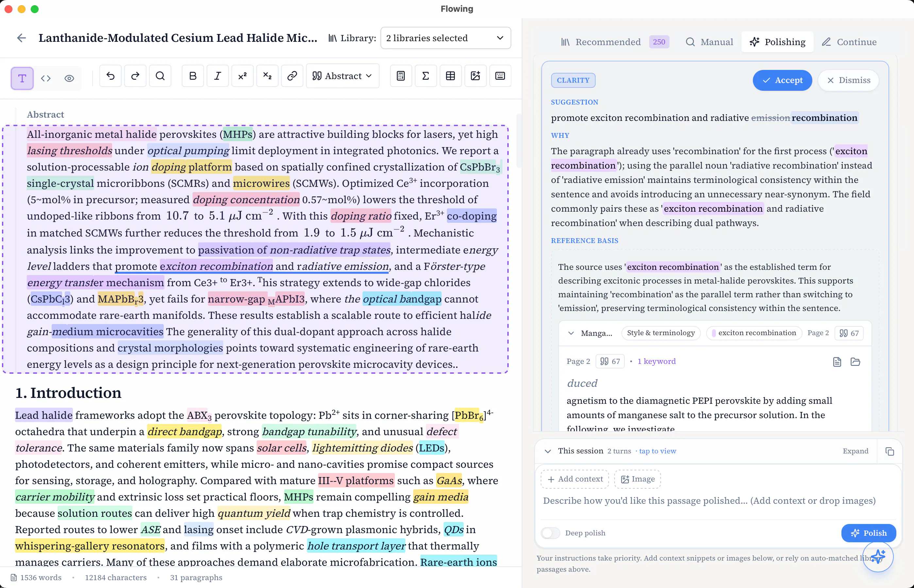Image resolution: width=914 pixels, height=588 pixels.
Task: Click the floating sparkle assistant button
Action: coord(878,556)
